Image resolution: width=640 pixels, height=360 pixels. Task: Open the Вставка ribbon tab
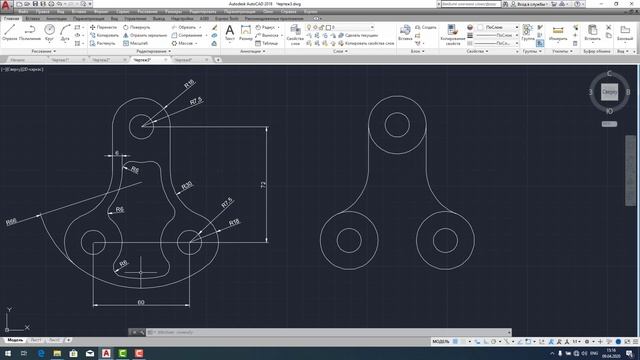[33, 18]
